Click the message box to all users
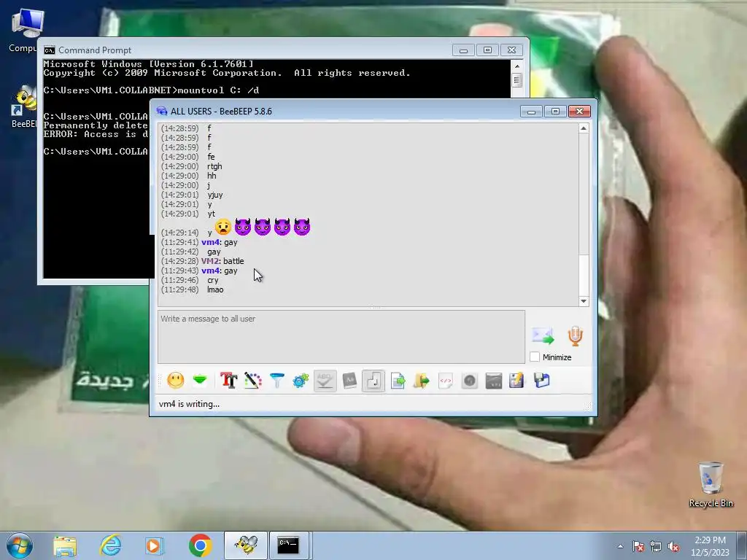The width and height of the screenshot is (747, 560). coord(341,337)
